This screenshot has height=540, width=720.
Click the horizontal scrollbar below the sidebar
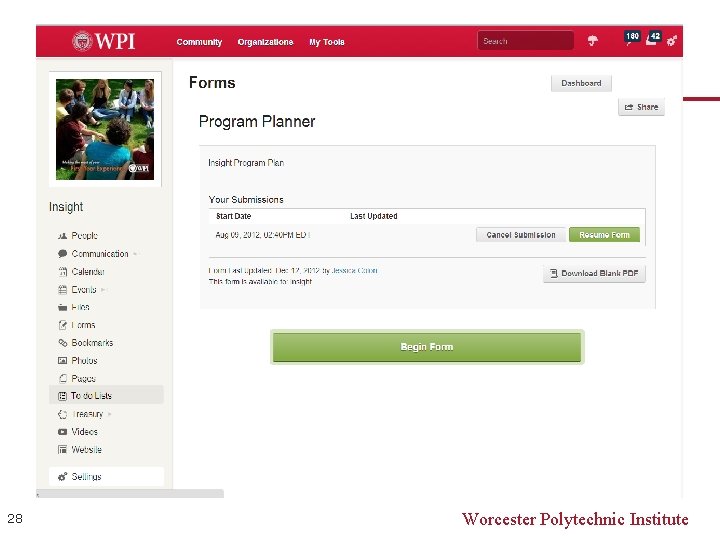[x=130, y=494]
